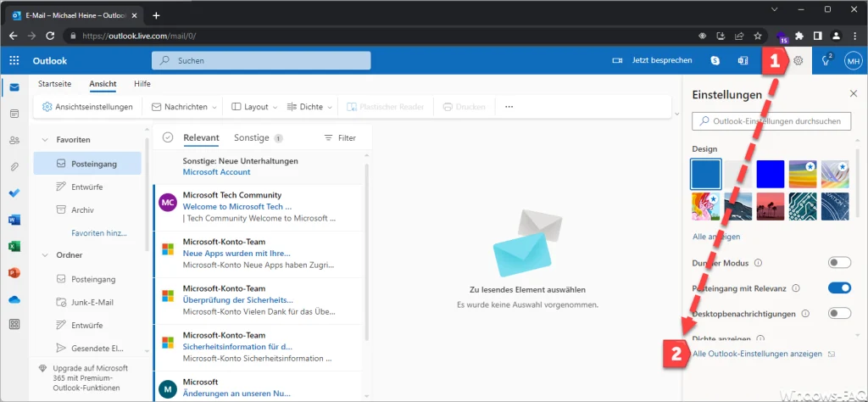This screenshot has width=868, height=402.
Task: Switch to the Hilfe tab
Action: (142, 84)
